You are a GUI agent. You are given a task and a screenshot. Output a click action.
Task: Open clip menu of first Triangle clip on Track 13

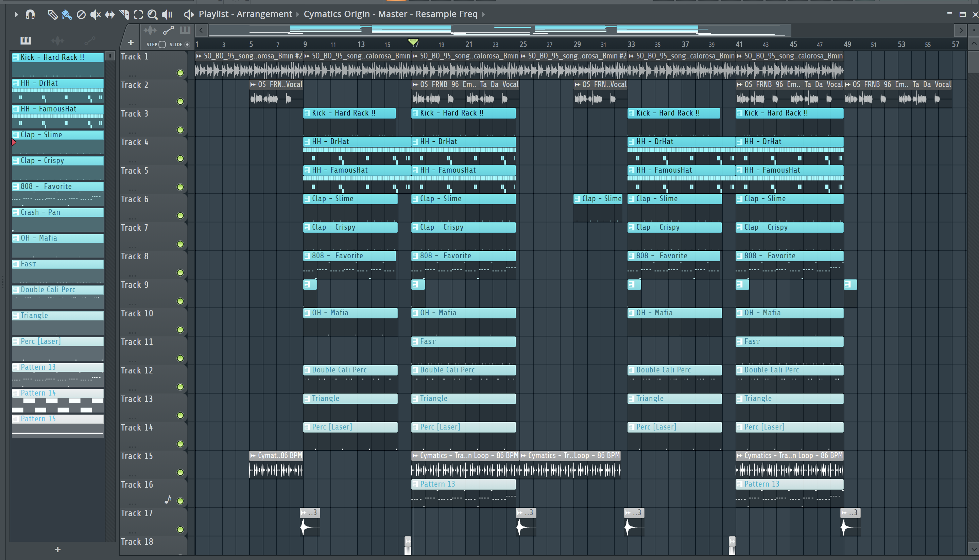tap(307, 399)
